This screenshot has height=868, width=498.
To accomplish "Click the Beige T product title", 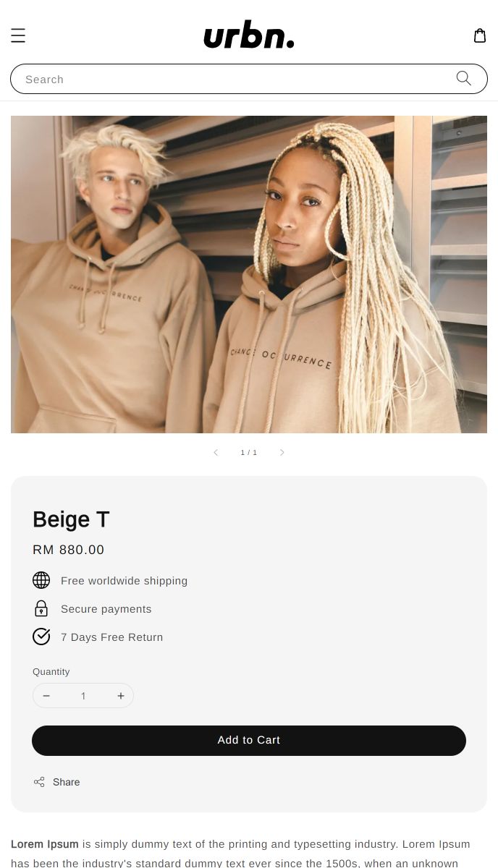I will tap(71, 519).
